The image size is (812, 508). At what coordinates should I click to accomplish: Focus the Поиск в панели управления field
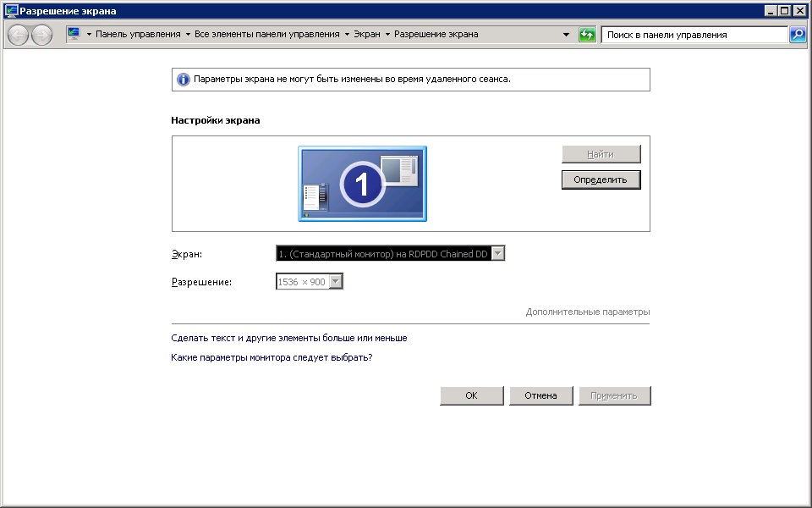pyautogui.click(x=694, y=35)
